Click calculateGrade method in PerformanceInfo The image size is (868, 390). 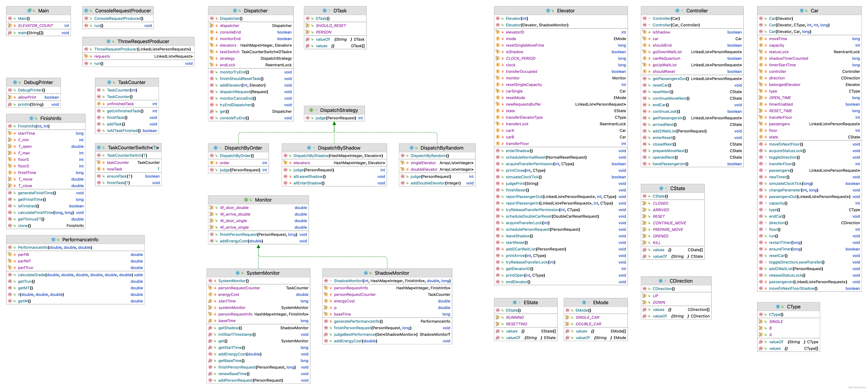pos(75,275)
